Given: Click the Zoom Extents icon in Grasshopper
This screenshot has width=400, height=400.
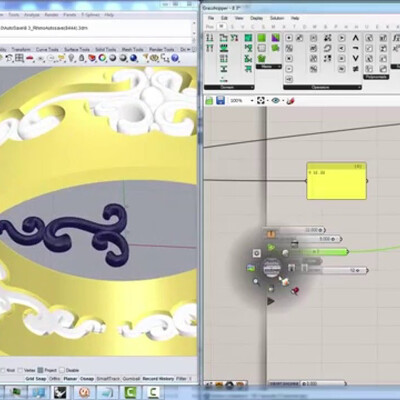Looking at the screenshot, I should pos(261,100).
